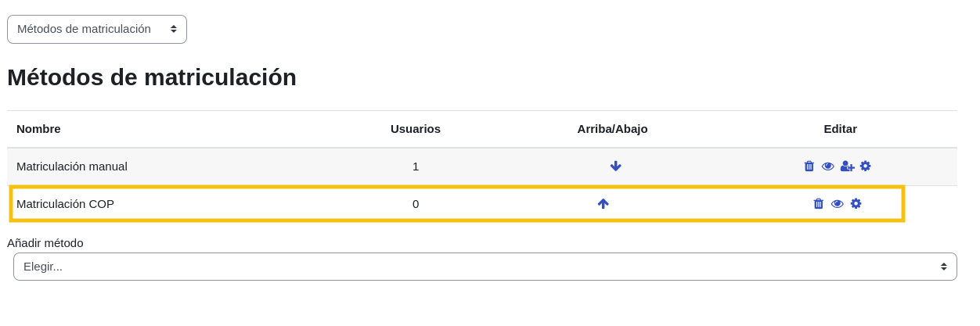The width and height of the screenshot is (980, 326).
Task: Hide Matriculación COP using eye icon
Action: pos(838,203)
